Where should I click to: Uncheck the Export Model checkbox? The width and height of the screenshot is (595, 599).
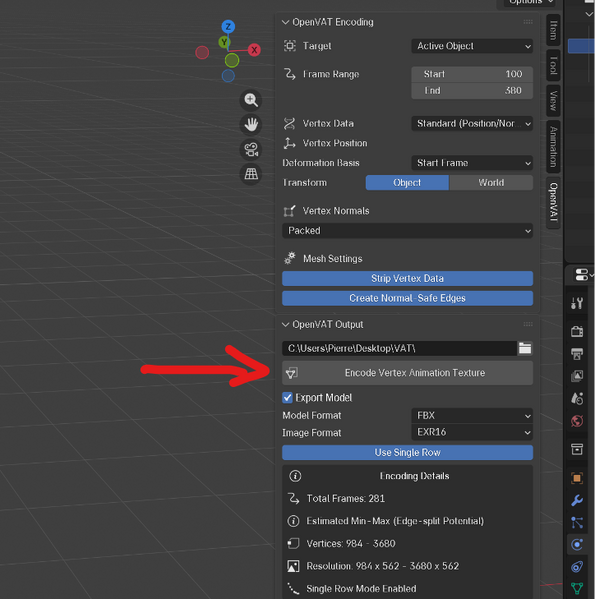click(x=287, y=398)
